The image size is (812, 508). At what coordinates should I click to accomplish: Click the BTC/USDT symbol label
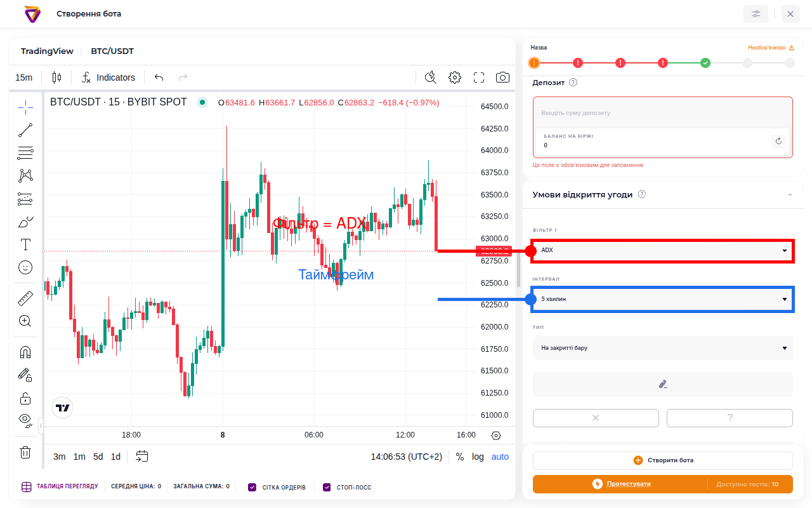point(112,51)
